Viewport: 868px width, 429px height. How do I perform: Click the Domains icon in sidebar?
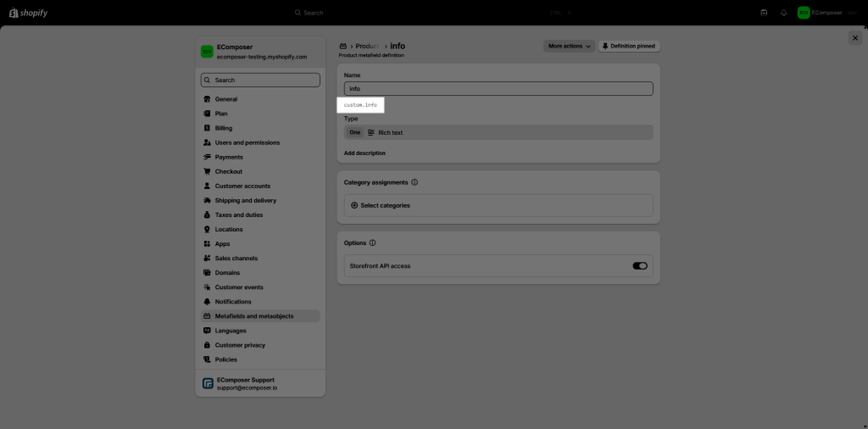207,273
